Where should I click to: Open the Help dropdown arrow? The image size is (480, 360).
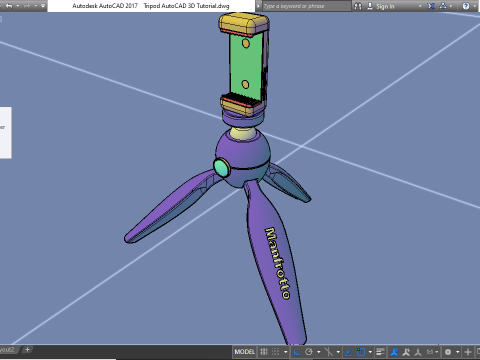coord(475,6)
